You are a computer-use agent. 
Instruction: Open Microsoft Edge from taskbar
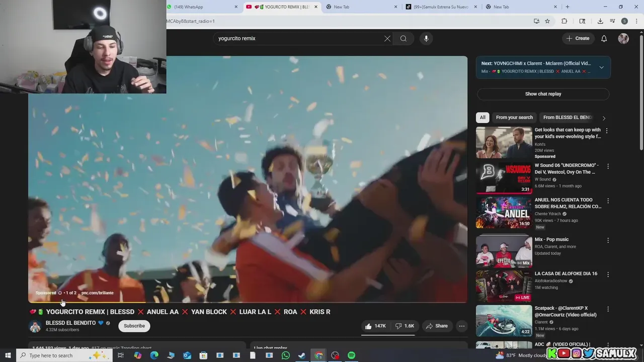pos(154,355)
